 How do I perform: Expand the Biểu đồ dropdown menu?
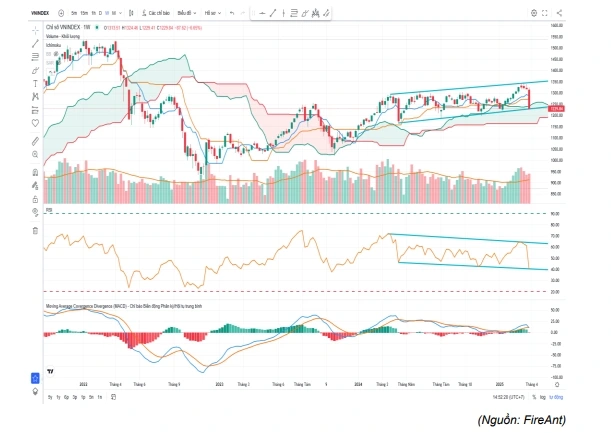click(183, 13)
